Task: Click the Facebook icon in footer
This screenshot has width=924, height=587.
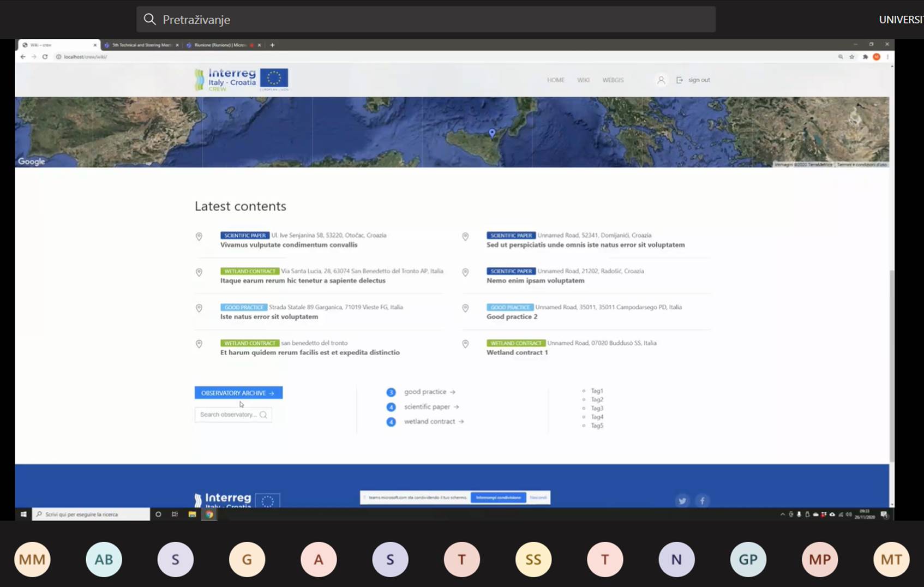Action: coord(703,501)
